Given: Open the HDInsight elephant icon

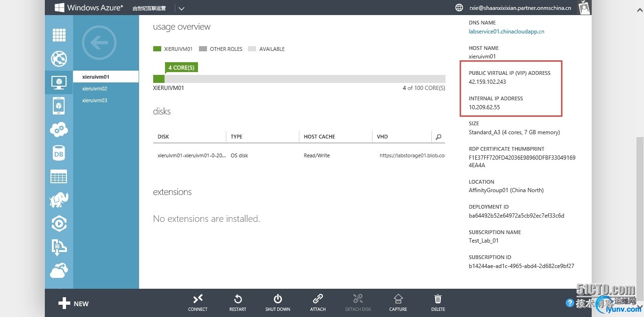Looking at the screenshot, I should click(59, 200).
